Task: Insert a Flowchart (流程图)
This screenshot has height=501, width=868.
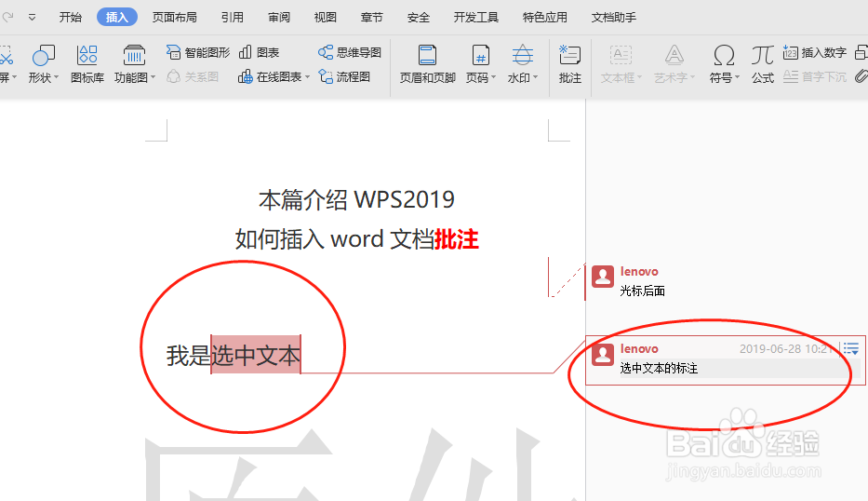Action: tap(344, 76)
